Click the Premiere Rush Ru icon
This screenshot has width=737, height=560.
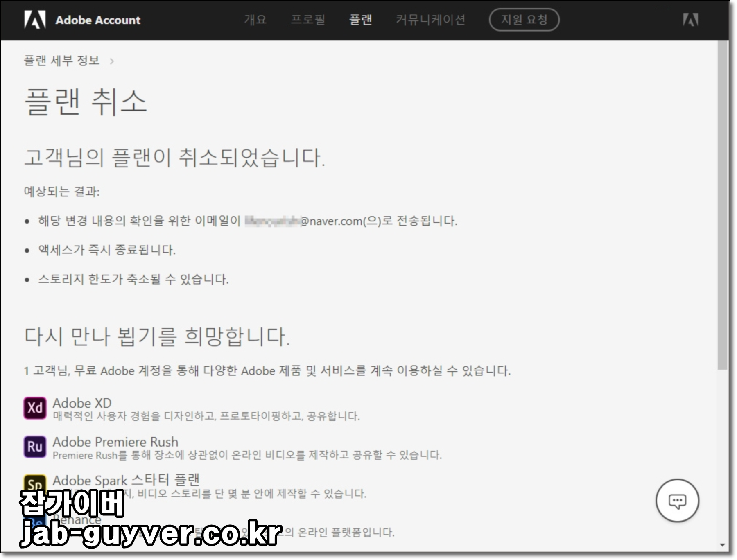coord(35,447)
